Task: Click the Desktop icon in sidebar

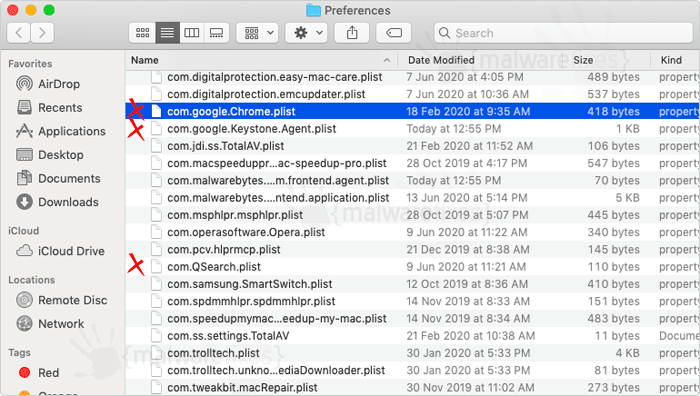Action: [x=25, y=154]
